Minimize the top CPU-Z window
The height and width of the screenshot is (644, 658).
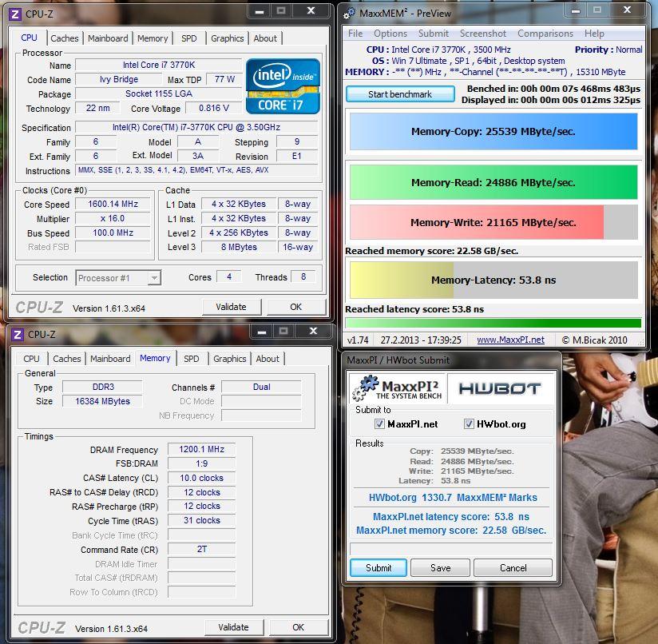260,11
